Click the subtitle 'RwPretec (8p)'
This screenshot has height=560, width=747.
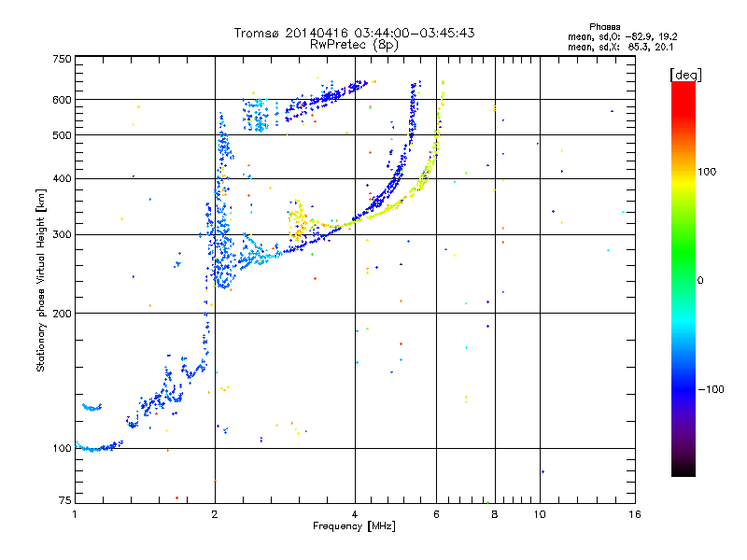[354, 45]
